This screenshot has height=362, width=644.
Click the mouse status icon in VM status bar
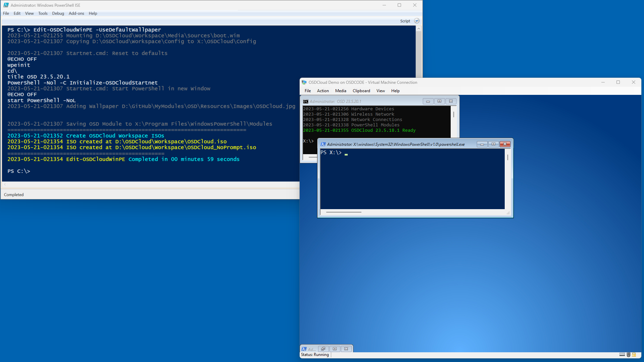[x=628, y=355]
